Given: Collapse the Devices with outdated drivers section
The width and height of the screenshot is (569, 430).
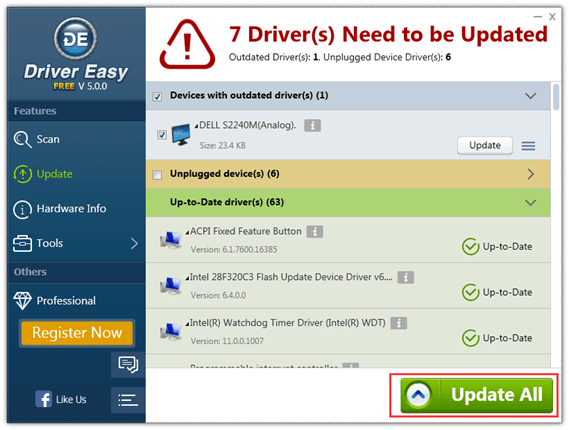Looking at the screenshot, I should pos(531,96).
